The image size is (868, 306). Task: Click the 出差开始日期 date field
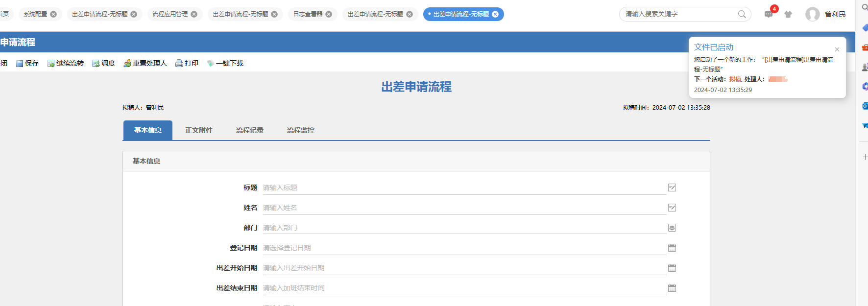tap(464, 268)
